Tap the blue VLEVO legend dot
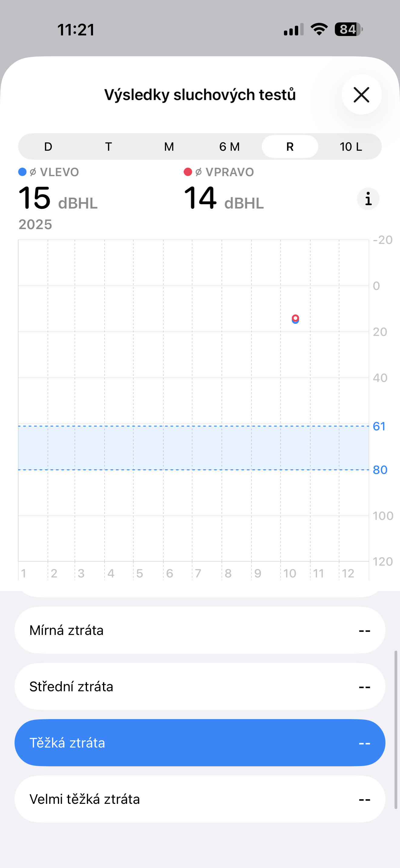400x868 pixels. tap(22, 172)
